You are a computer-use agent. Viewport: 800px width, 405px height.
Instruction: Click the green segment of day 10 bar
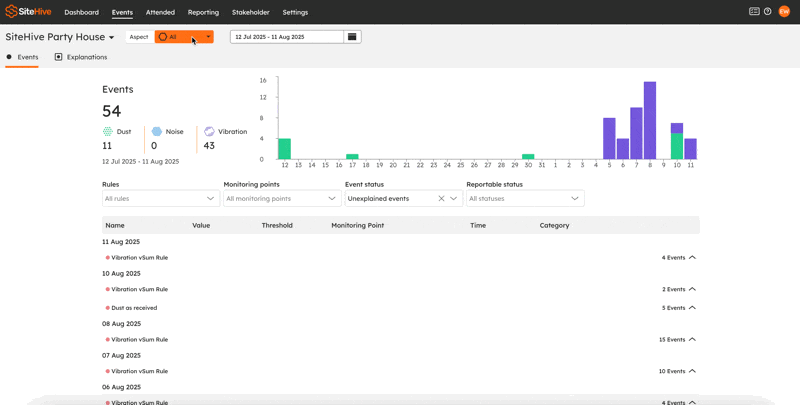click(677, 146)
